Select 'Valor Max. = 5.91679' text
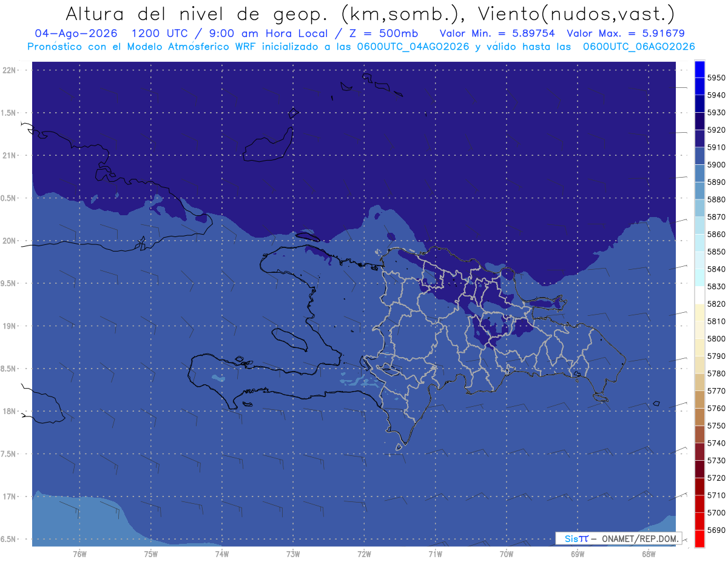The image size is (728, 562). coord(626,33)
